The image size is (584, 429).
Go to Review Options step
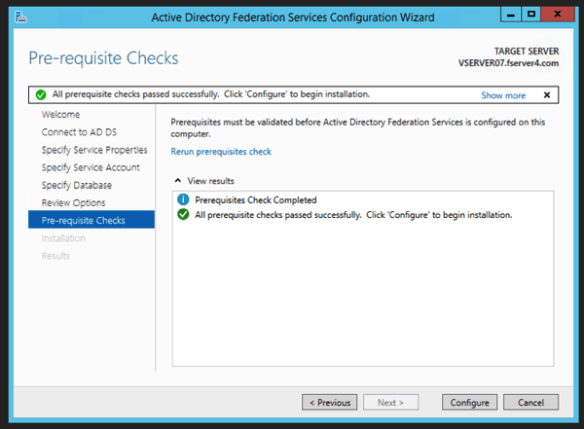(x=73, y=203)
